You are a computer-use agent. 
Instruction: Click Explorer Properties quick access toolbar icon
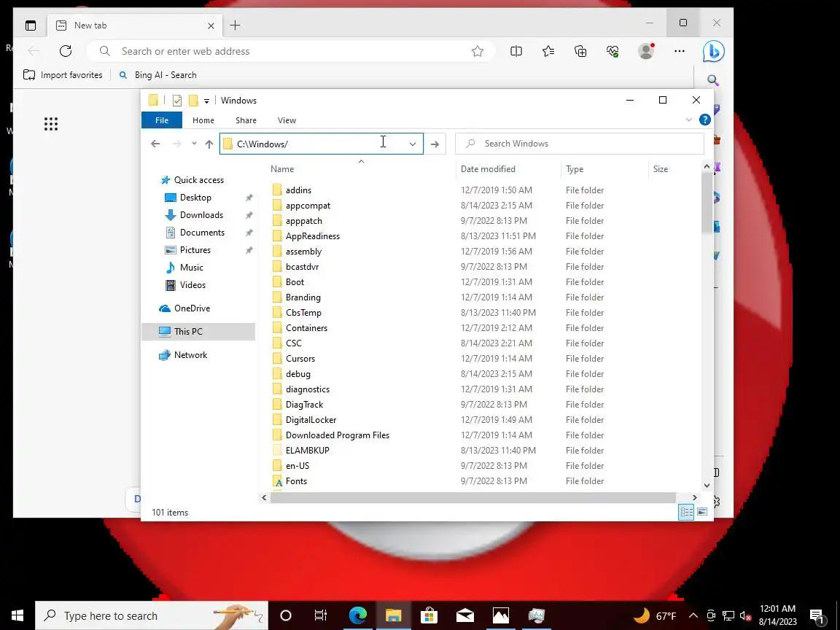176,101
